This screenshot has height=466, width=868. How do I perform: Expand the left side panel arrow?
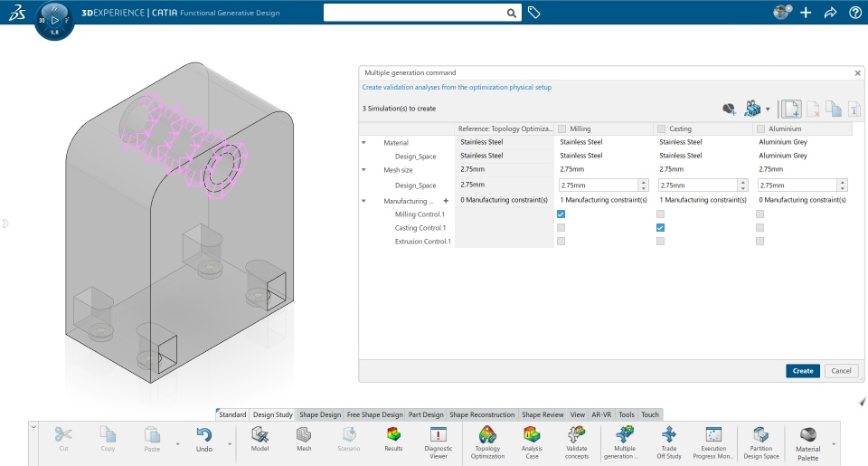point(5,223)
